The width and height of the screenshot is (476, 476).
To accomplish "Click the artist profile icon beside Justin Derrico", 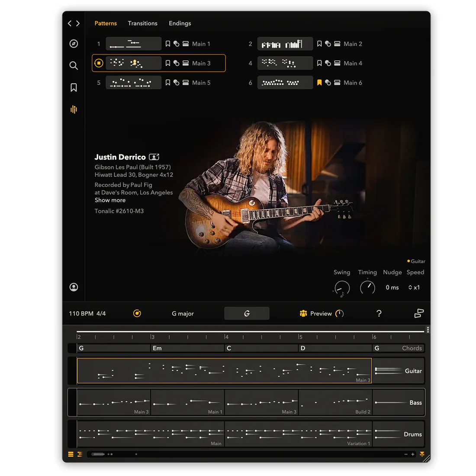I will (x=154, y=157).
